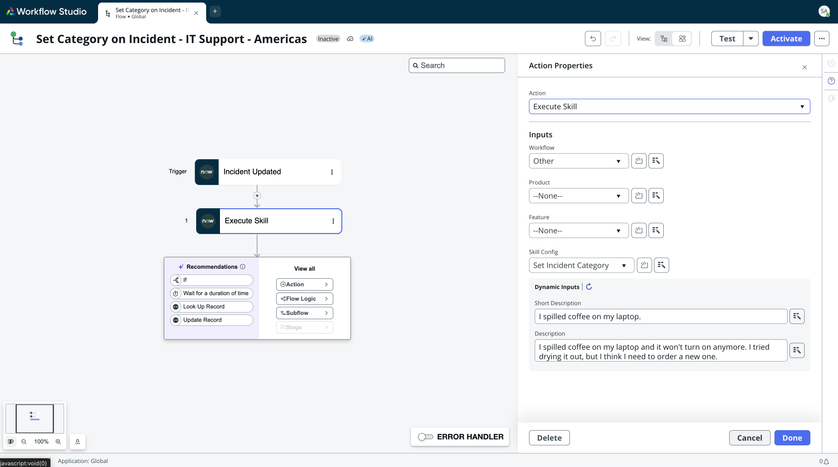This screenshot has height=467, width=838.
Task: Click the undo arrow icon
Action: (593, 39)
